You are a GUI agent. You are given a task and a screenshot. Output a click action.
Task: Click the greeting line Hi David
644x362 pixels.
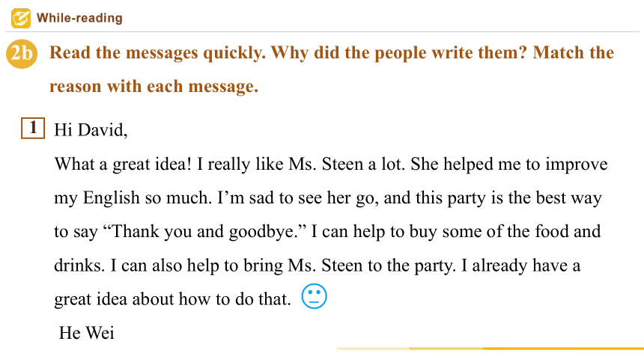91,130
